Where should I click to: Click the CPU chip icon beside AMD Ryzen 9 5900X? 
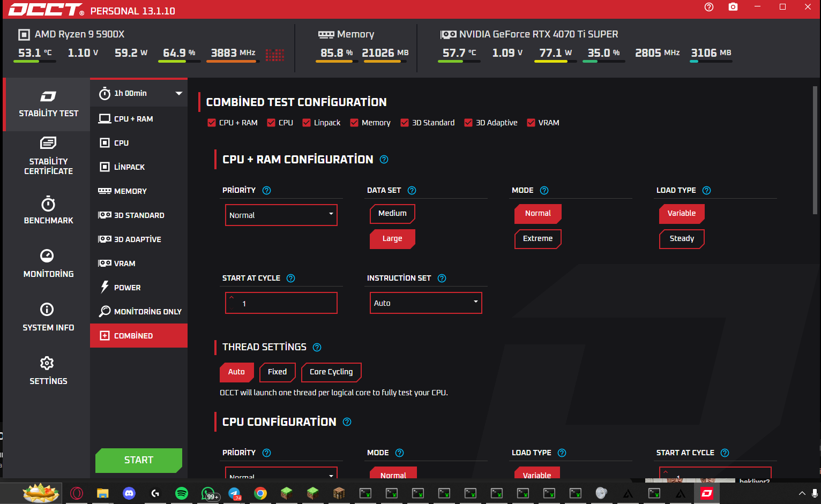(24, 35)
